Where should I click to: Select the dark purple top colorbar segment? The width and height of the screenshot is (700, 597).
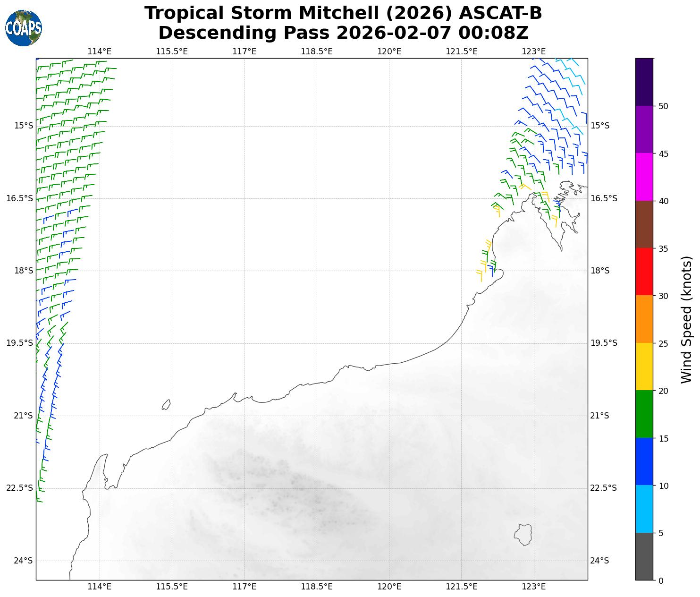pyautogui.click(x=644, y=82)
